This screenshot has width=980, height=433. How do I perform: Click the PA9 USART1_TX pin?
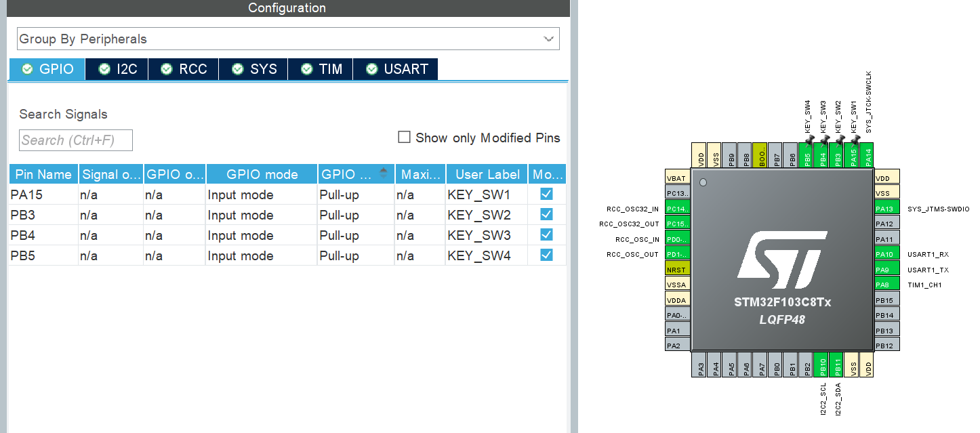(x=886, y=270)
